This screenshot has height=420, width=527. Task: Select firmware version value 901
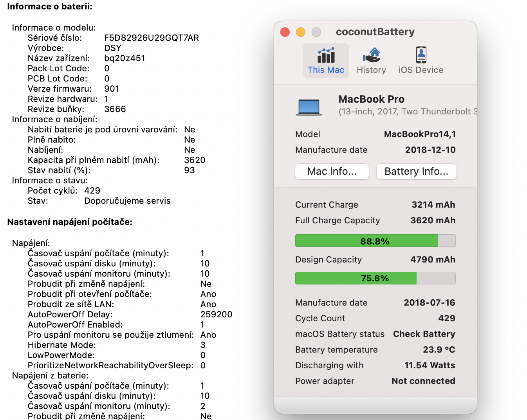click(112, 89)
